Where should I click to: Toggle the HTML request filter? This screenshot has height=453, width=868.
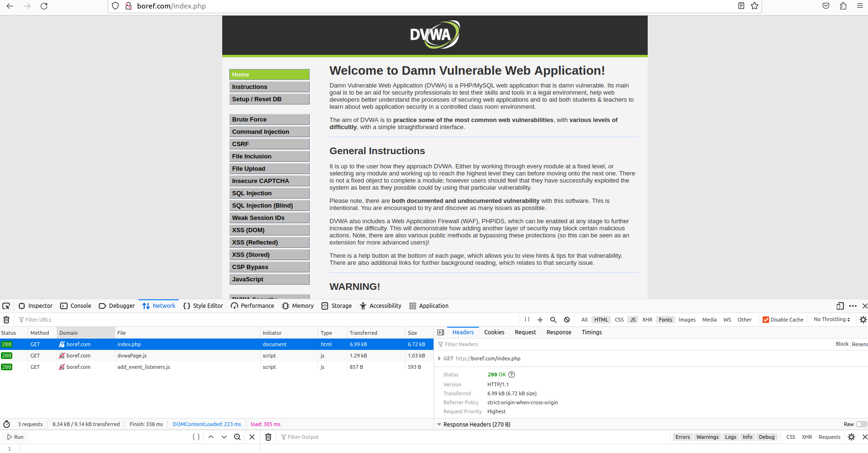(x=601, y=320)
